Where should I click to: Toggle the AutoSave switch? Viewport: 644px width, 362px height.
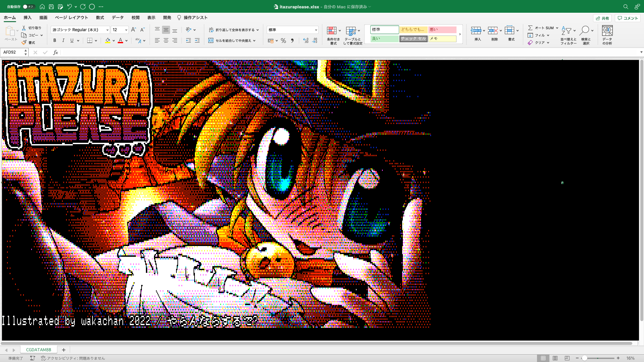(x=29, y=7)
